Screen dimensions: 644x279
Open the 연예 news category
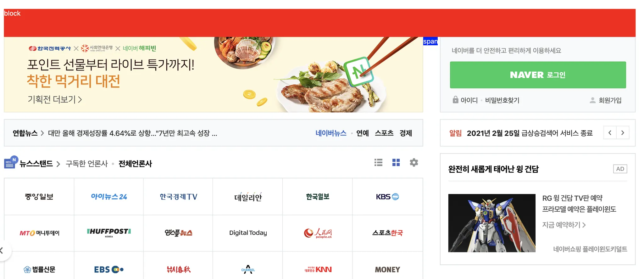362,133
